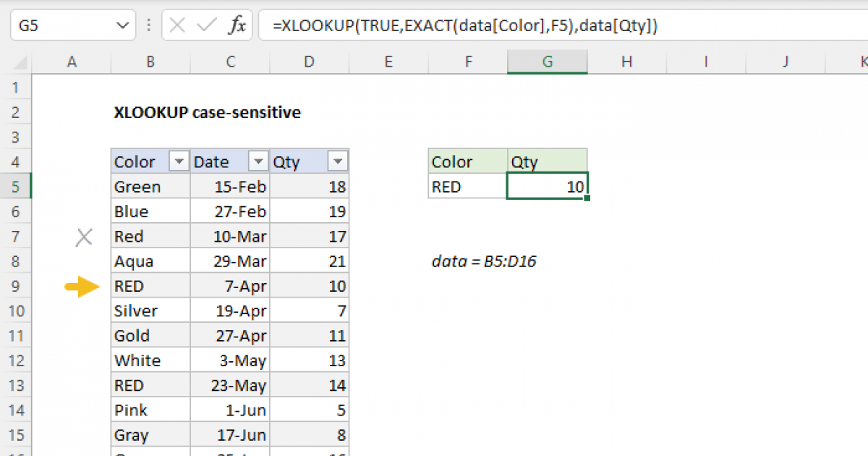Click the gray X mark next to row 7
This screenshot has width=868, height=456.
[x=83, y=237]
